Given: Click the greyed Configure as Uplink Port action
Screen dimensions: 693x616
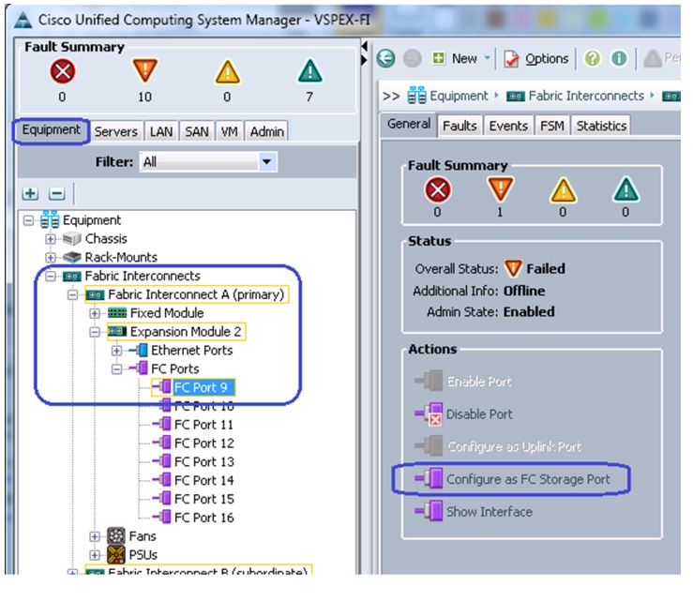Looking at the screenshot, I should click(x=498, y=446).
